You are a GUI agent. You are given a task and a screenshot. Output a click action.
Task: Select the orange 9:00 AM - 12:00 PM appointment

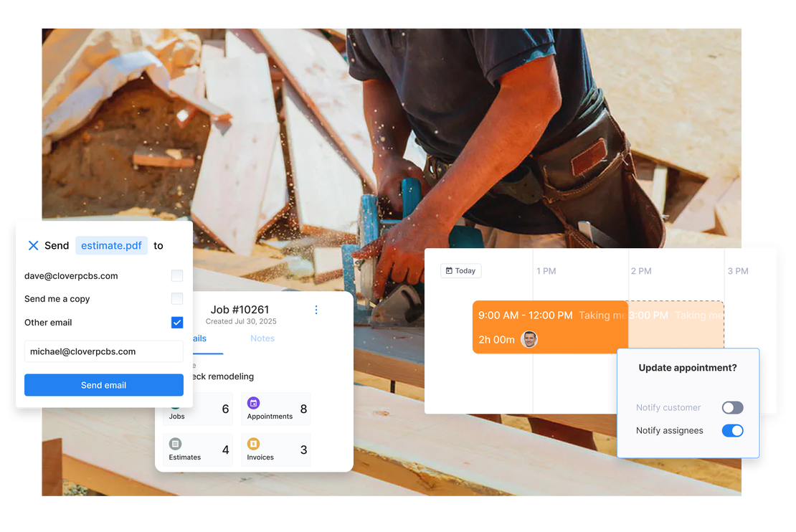[x=549, y=326]
